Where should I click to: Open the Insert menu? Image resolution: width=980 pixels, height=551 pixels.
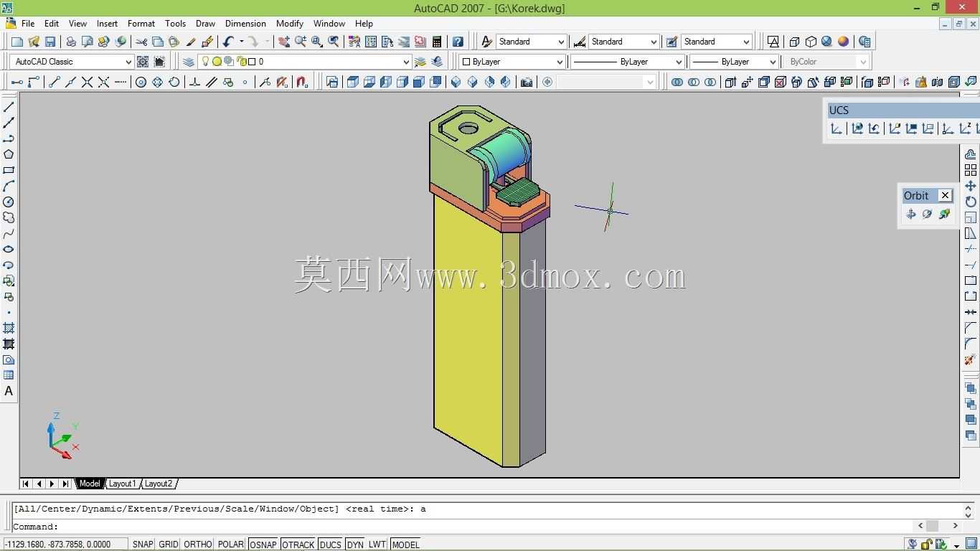click(x=107, y=23)
